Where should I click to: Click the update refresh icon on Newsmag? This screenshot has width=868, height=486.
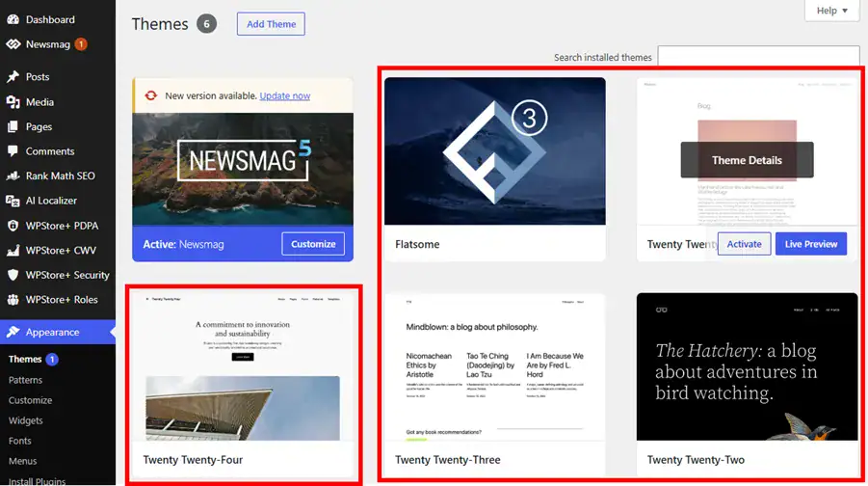coord(150,95)
